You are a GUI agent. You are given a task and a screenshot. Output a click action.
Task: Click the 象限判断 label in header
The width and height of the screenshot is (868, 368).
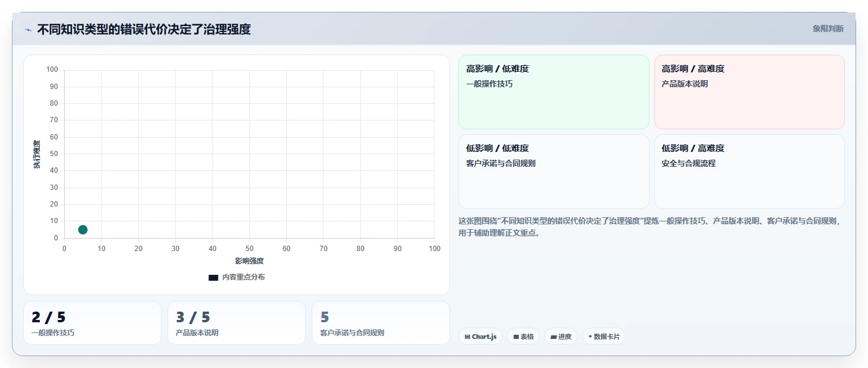tap(828, 28)
